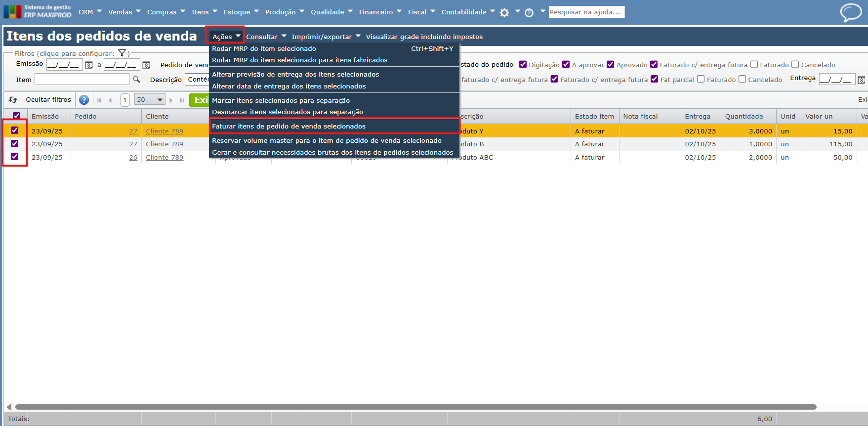Click the Pesquisar na ajuda search field
Screen dimensions: 868x426
(586, 12)
